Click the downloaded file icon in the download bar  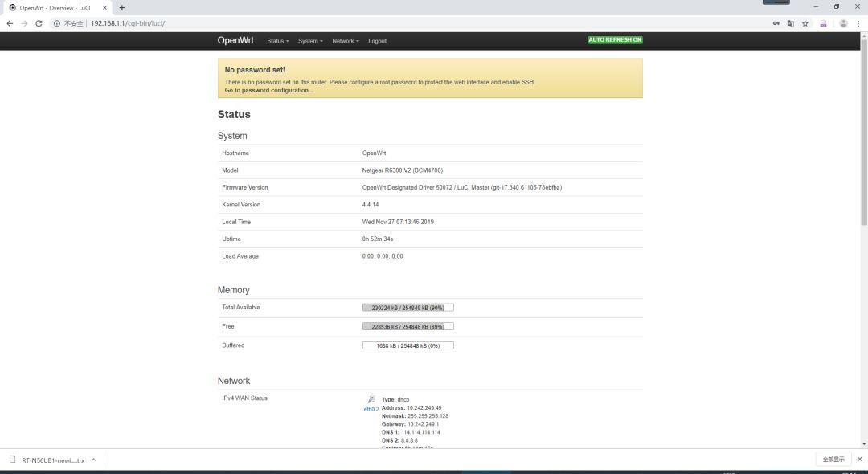12,460
